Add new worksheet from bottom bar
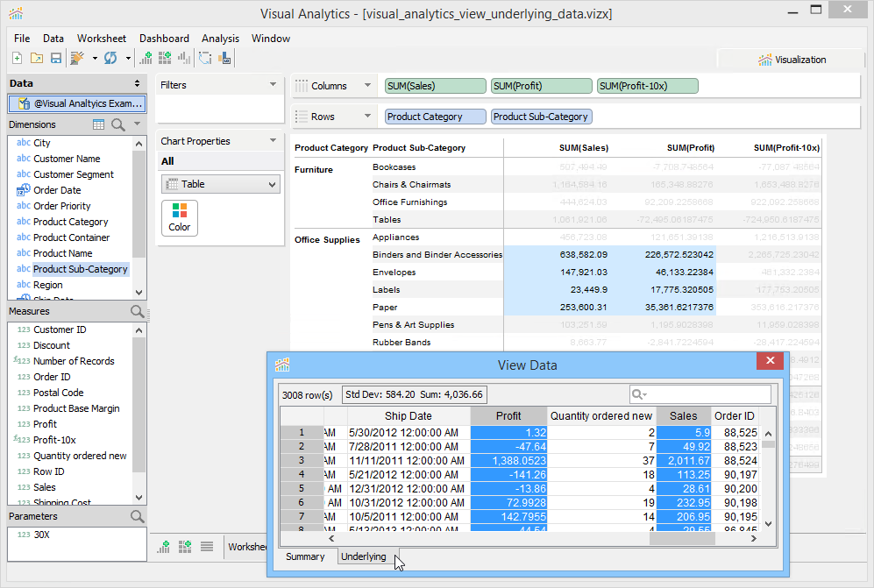Image resolution: width=874 pixels, height=588 pixels. (164, 547)
